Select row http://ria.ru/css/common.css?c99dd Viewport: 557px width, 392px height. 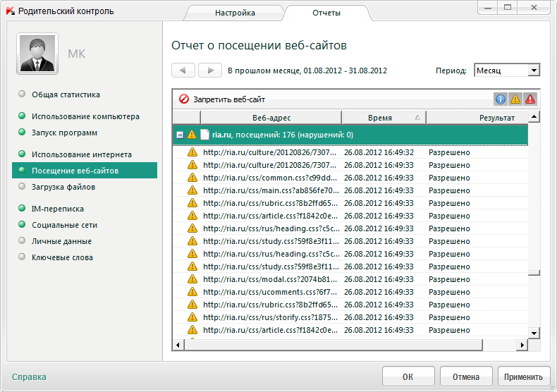(x=350, y=178)
